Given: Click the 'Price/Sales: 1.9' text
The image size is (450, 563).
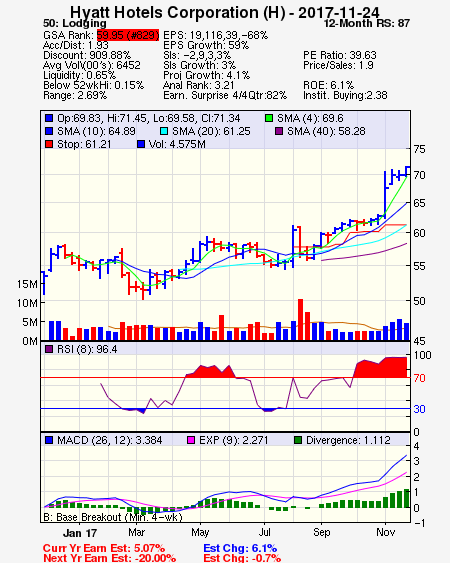Looking at the screenshot, I should point(338,65).
